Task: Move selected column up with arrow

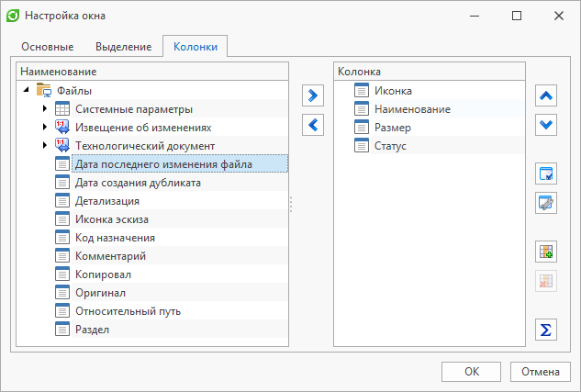Action: [546, 95]
